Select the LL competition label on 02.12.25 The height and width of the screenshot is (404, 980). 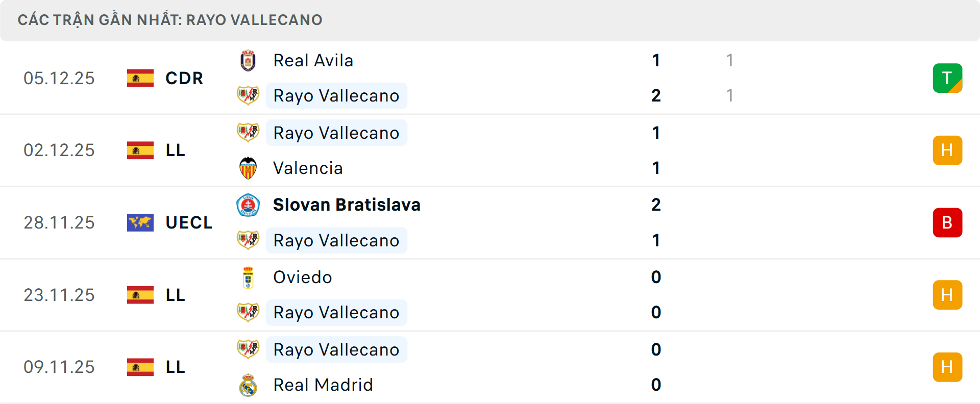(x=175, y=150)
